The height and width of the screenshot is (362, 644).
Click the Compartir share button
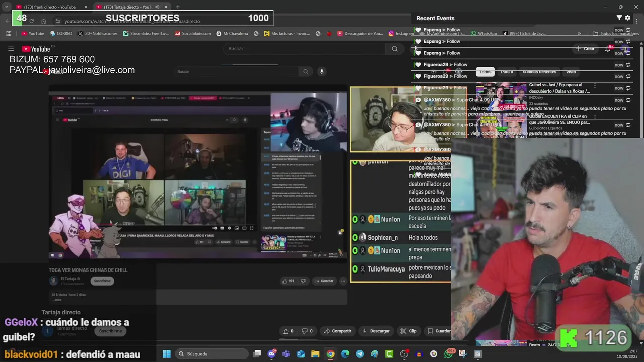337,331
